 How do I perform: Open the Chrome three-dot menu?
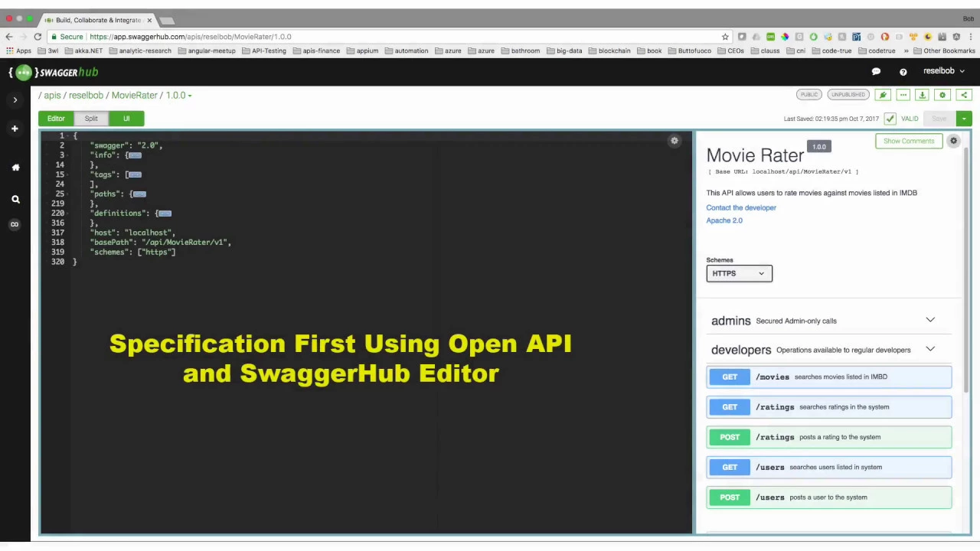(970, 37)
